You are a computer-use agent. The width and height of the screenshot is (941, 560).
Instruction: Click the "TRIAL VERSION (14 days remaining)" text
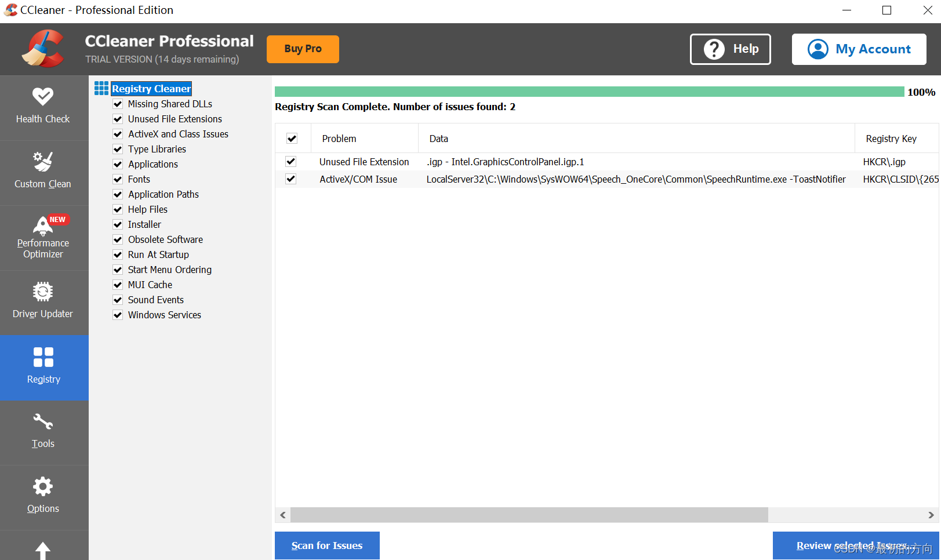tap(162, 59)
